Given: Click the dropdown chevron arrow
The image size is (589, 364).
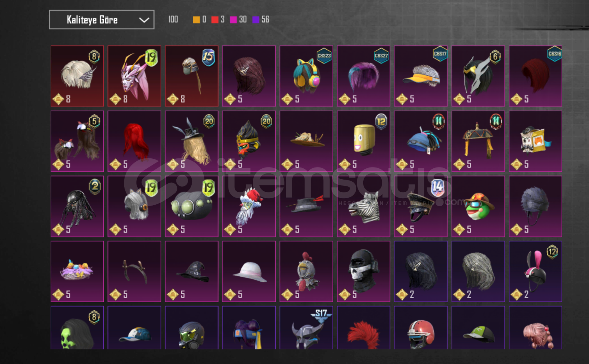Looking at the screenshot, I should point(144,20).
